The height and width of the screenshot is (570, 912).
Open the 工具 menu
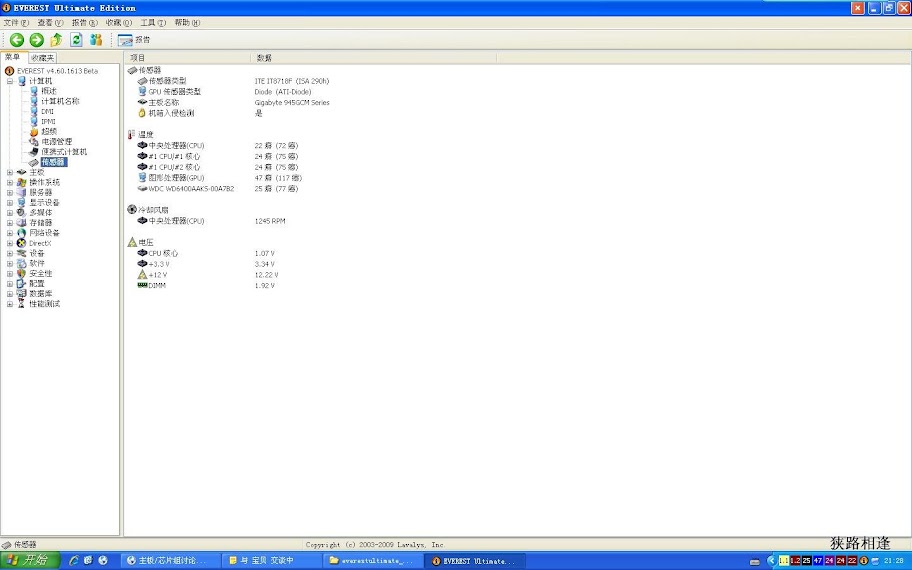[x=153, y=23]
